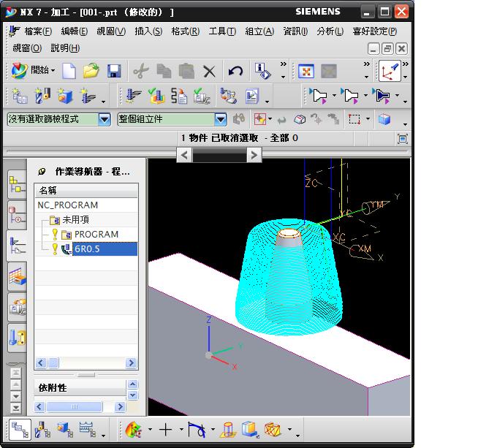
Task: Click the Machine Tool View icon at bottom
Action: [x=42, y=430]
